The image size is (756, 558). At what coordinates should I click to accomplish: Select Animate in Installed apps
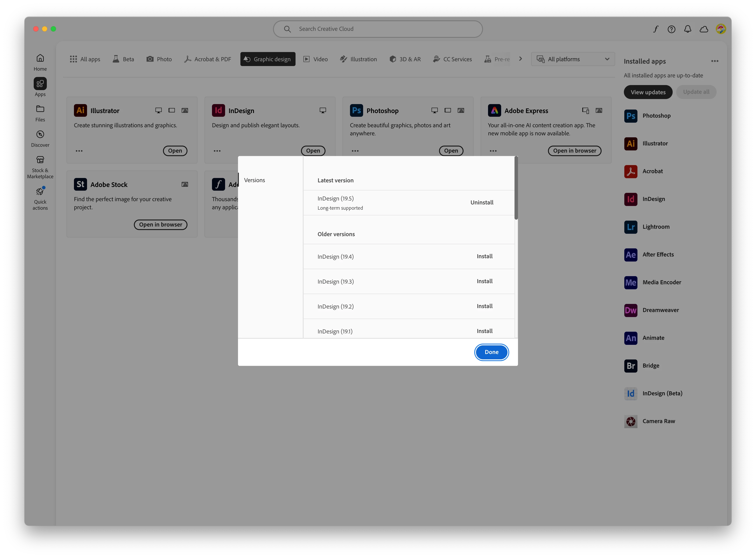pos(644,338)
